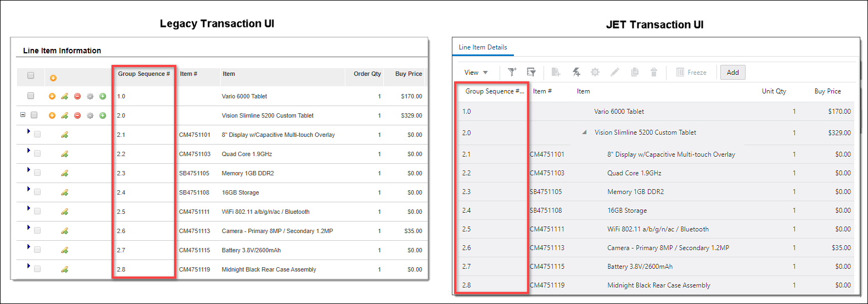Click the pencil icon on the Legacy Battery 3.8V/2600mAh row

click(65, 250)
